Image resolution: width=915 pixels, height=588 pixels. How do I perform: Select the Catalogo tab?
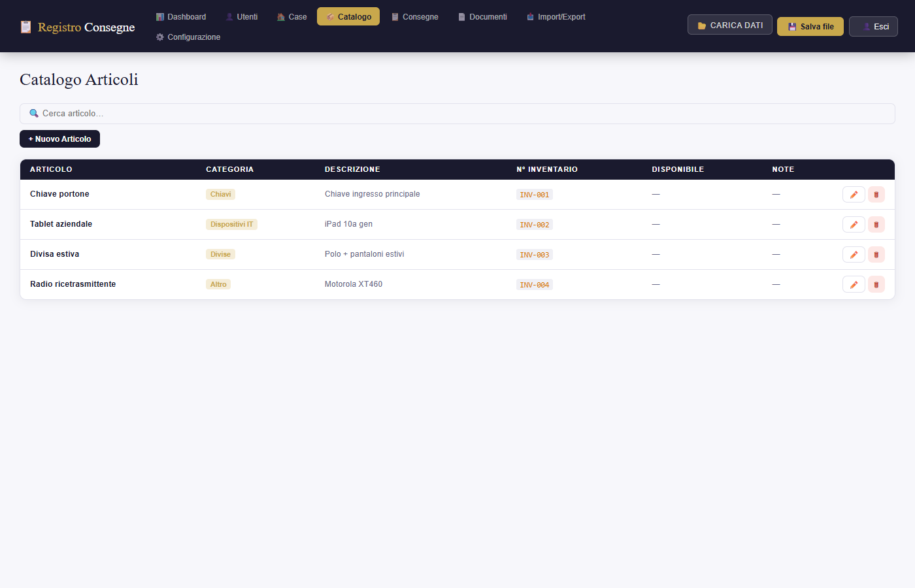point(348,17)
